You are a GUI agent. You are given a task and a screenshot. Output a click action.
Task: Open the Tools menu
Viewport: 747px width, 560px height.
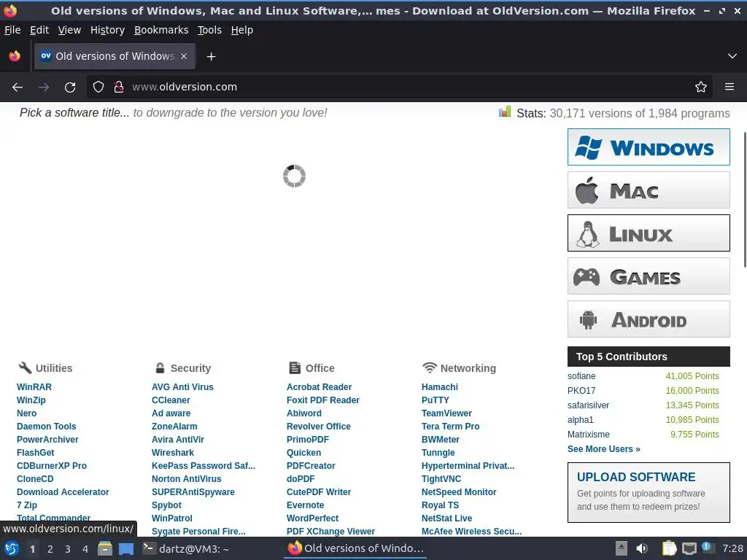(x=209, y=30)
